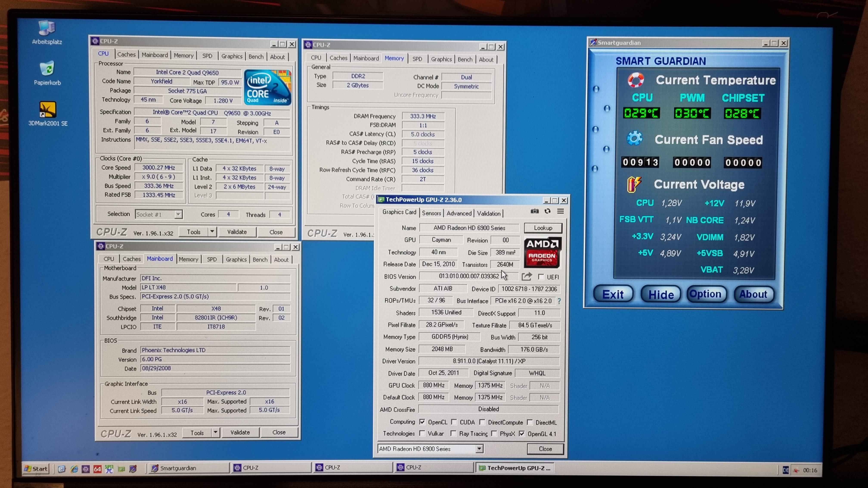The height and width of the screenshot is (488, 868).
Task: Toggle the OpenCL checkbox
Action: coord(422,422)
